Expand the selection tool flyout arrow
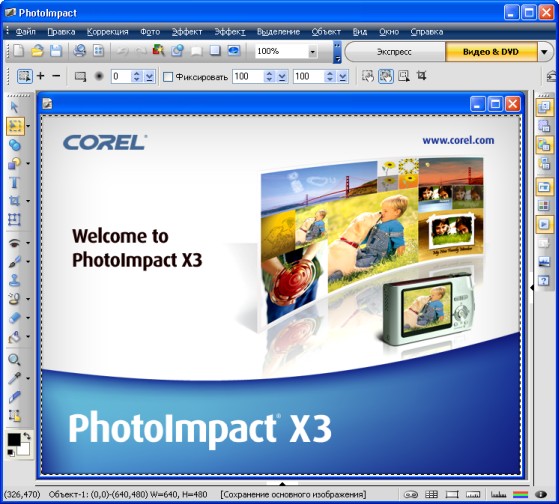 coord(28,126)
